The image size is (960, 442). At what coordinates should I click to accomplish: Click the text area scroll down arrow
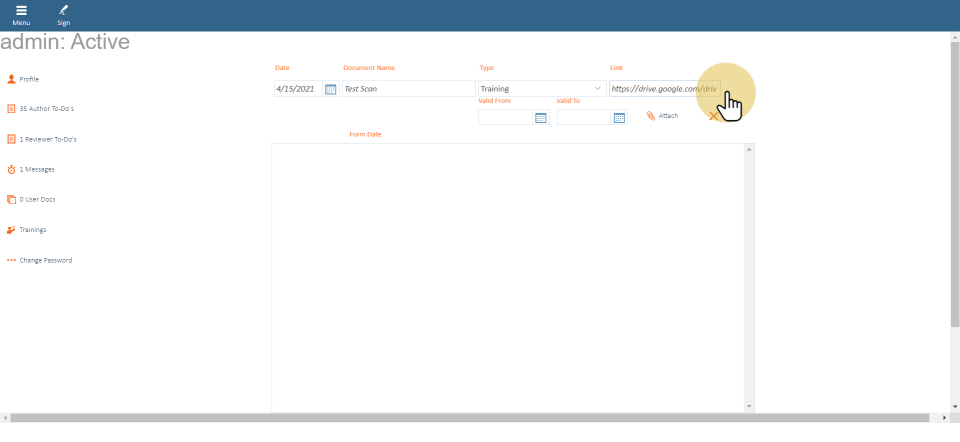[x=749, y=406]
